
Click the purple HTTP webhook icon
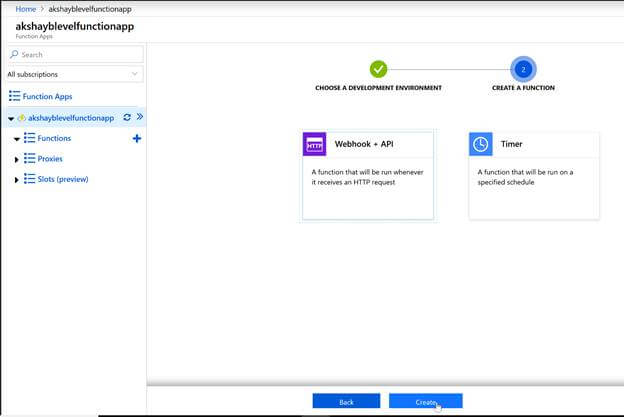click(x=314, y=144)
